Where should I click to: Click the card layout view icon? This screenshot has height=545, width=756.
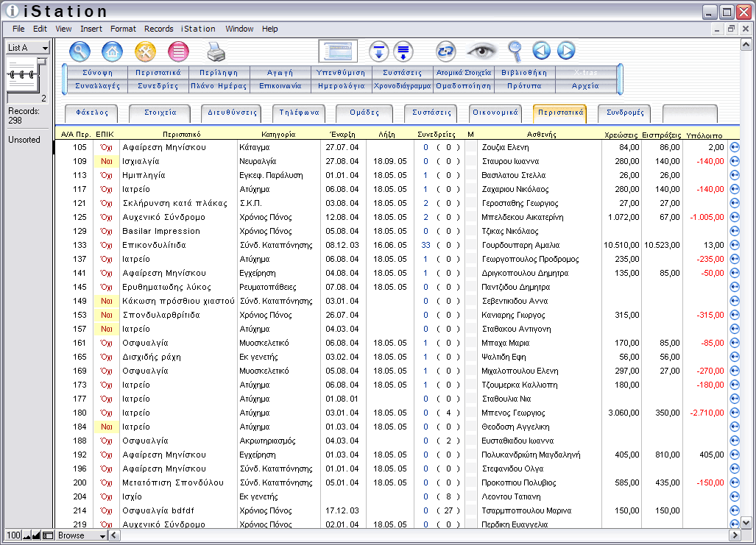[x=338, y=51]
